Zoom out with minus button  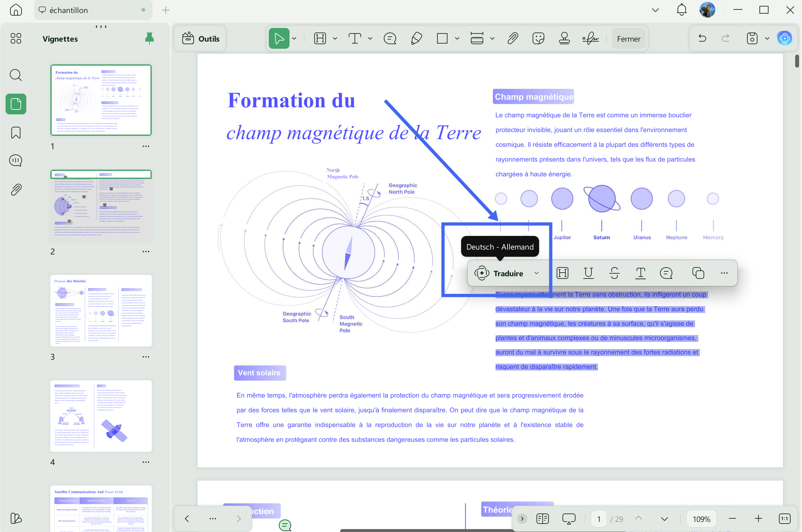tap(732, 518)
